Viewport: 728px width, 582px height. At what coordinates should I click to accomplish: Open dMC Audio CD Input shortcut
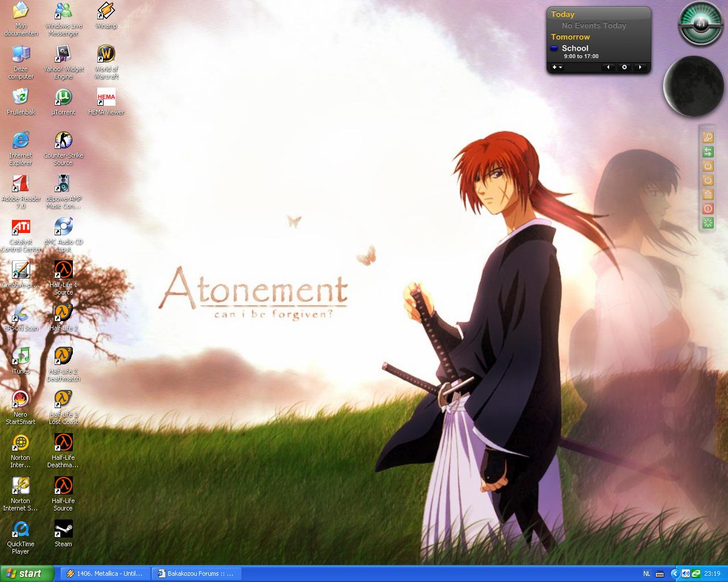pos(63,235)
